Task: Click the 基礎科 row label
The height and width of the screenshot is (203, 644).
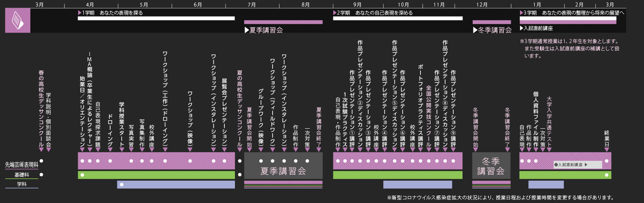Action: (21, 175)
